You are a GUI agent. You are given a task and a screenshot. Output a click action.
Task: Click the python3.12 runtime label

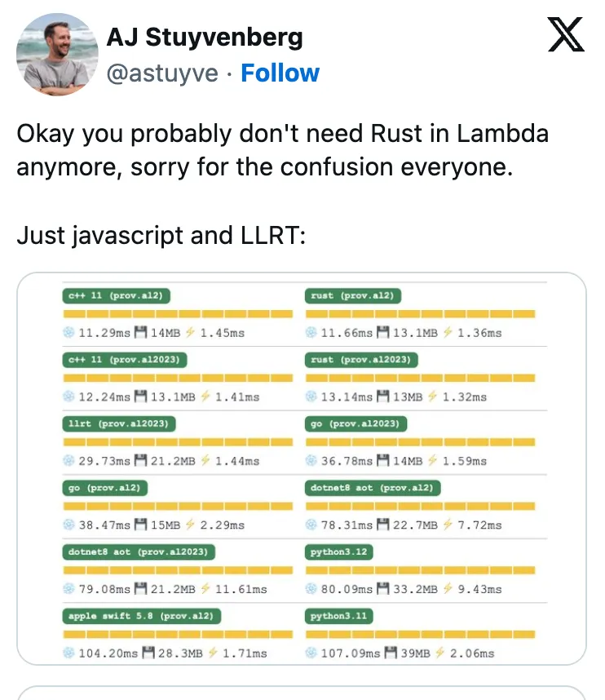(x=338, y=552)
